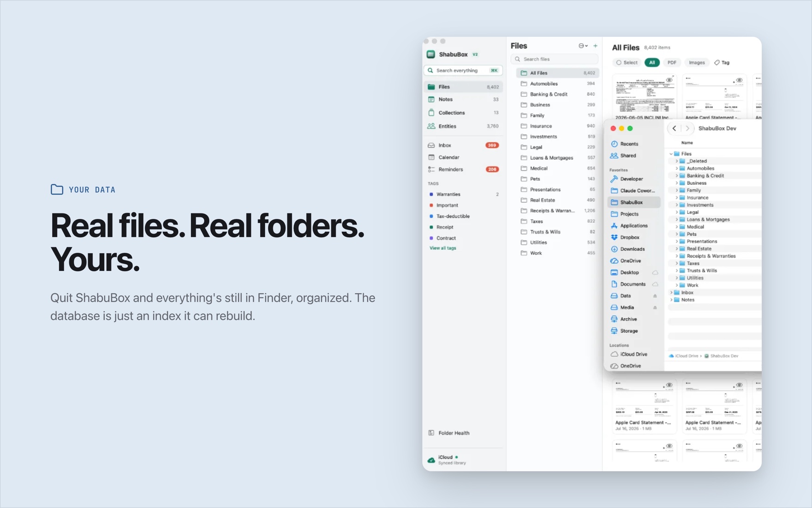This screenshot has height=508, width=812.
Task: Expand the _Deleted folder in Finder
Action: 676,161
